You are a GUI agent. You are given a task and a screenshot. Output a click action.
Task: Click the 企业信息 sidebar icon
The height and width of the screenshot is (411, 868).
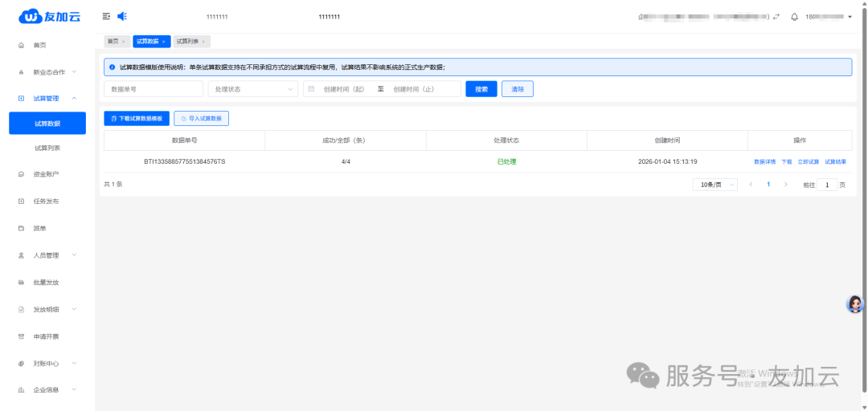pos(21,390)
